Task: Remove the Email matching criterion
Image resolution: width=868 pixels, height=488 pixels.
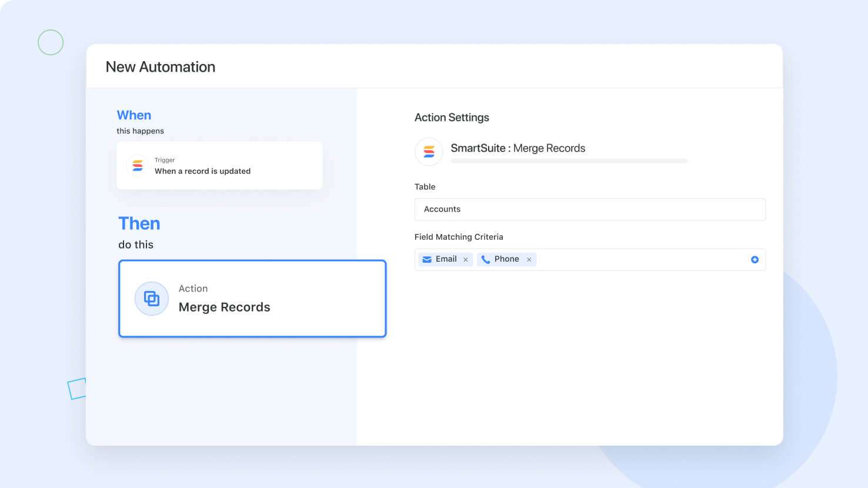Action: 466,260
